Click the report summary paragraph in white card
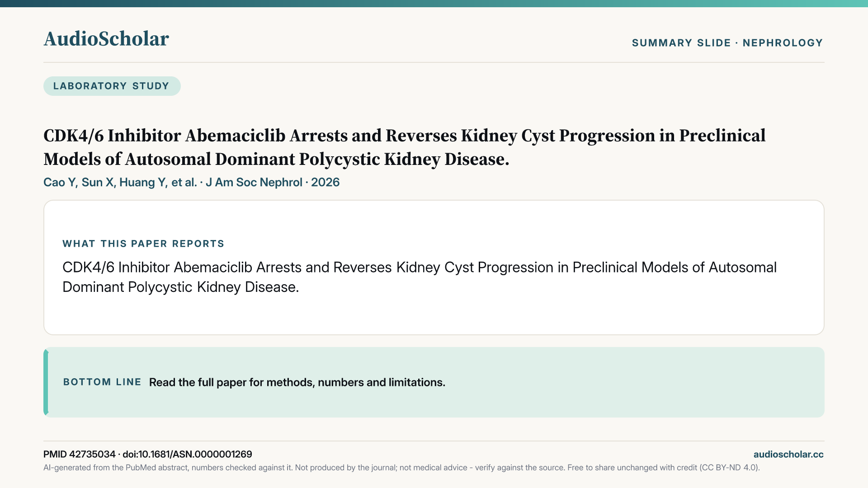This screenshot has width=868, height=488. coord(420,277)
